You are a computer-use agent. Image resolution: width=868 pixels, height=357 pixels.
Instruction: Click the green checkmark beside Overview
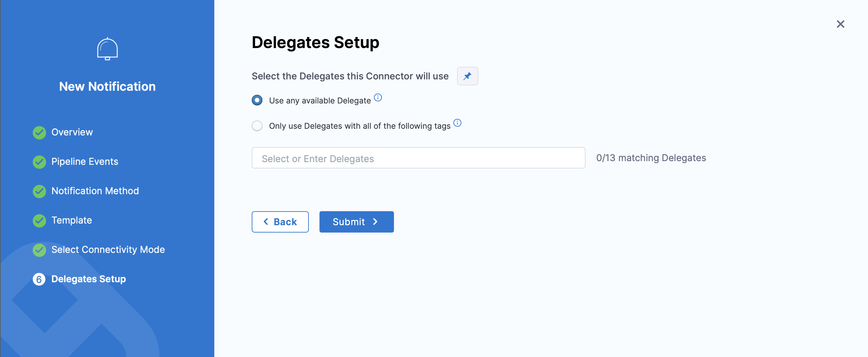point(39,132)
